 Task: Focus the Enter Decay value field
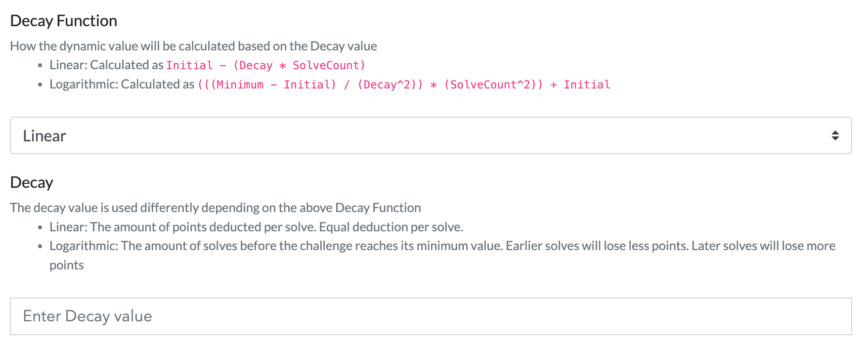pyautogui.click(x=431, y=316)
